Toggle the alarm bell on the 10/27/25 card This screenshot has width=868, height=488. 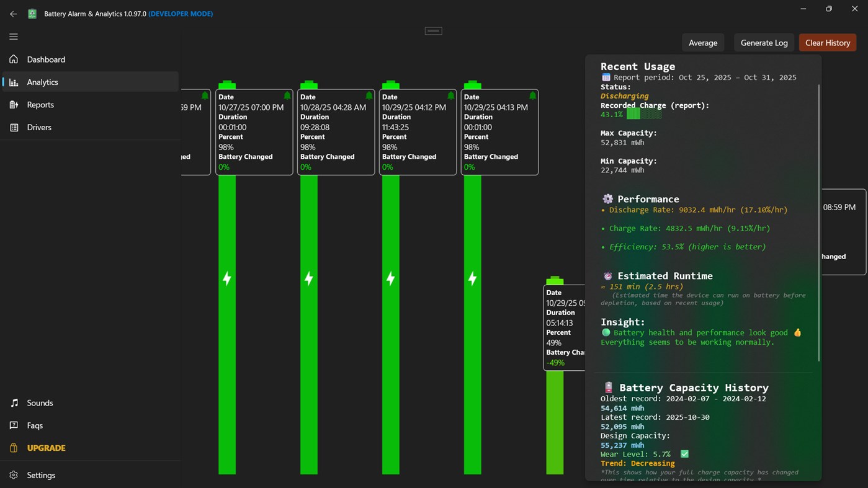pos(287,96)
